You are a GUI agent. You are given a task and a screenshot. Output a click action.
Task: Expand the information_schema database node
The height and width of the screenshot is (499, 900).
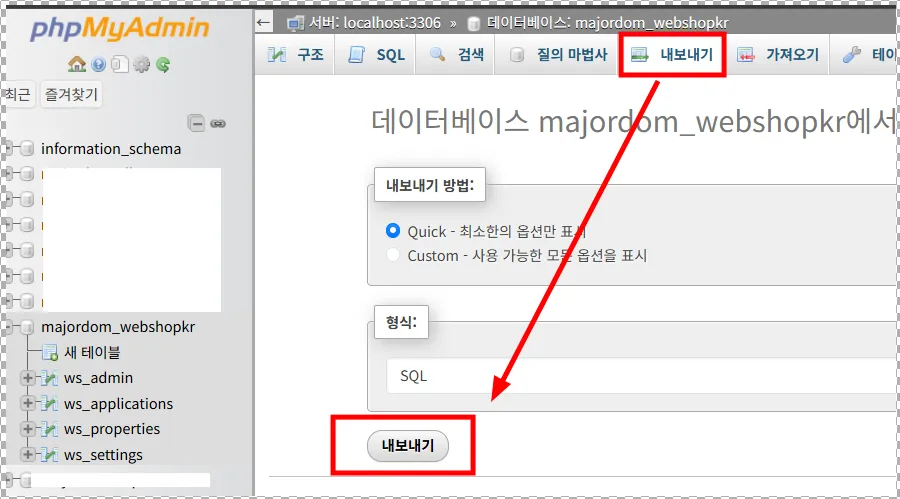(9, 148)
